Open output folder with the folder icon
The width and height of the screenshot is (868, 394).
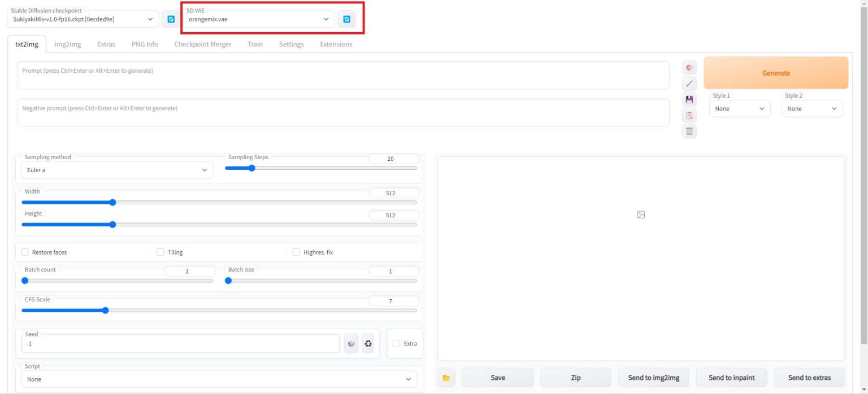coord(446,377)
